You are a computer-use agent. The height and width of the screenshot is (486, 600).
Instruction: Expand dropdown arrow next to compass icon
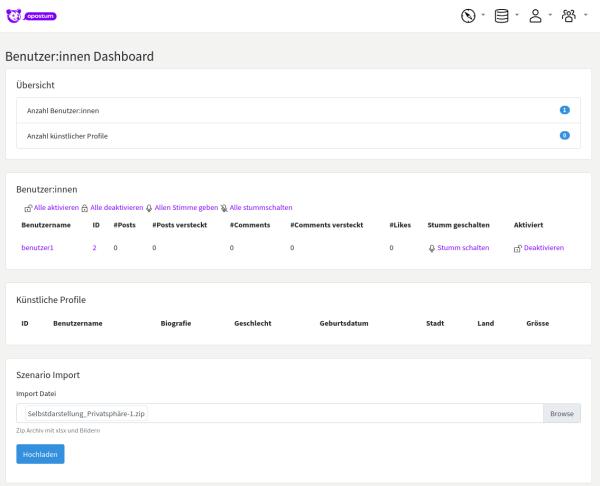[x=483, y=15]
